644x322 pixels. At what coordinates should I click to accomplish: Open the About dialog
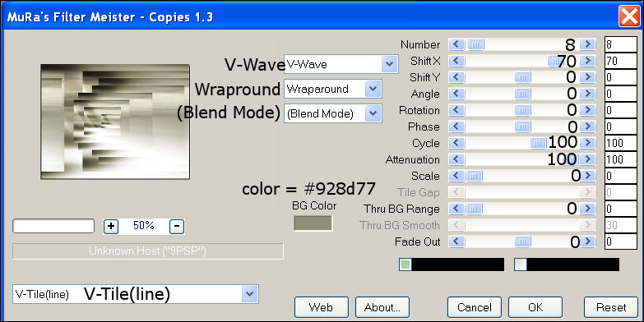382,307
